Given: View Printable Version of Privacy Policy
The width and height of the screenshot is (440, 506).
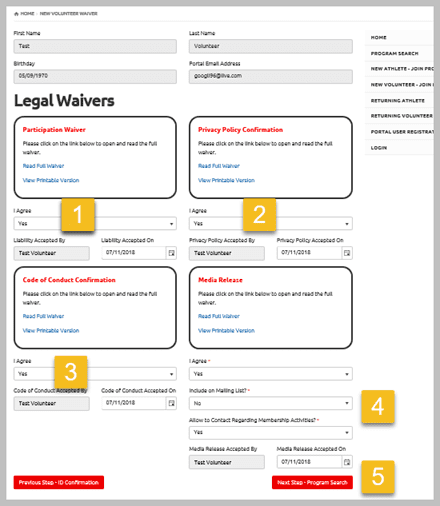Looking at the screenshot, I should [226, 180].
